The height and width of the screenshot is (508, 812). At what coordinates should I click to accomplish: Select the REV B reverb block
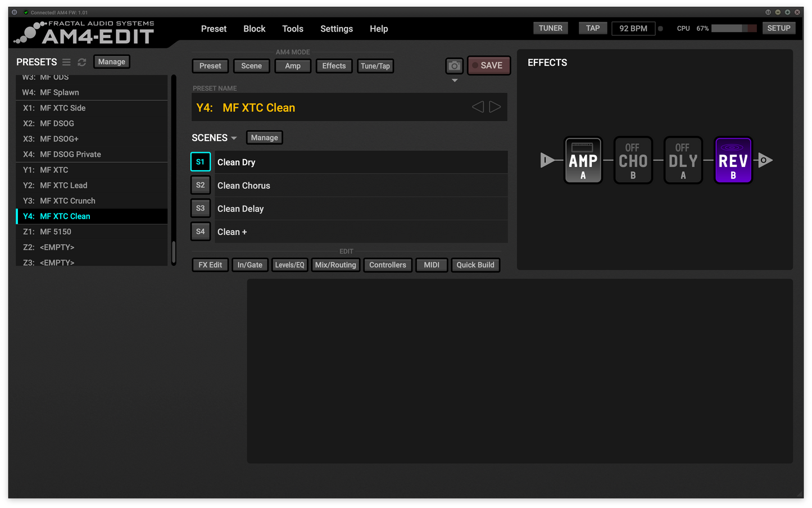tap(733, 160)
